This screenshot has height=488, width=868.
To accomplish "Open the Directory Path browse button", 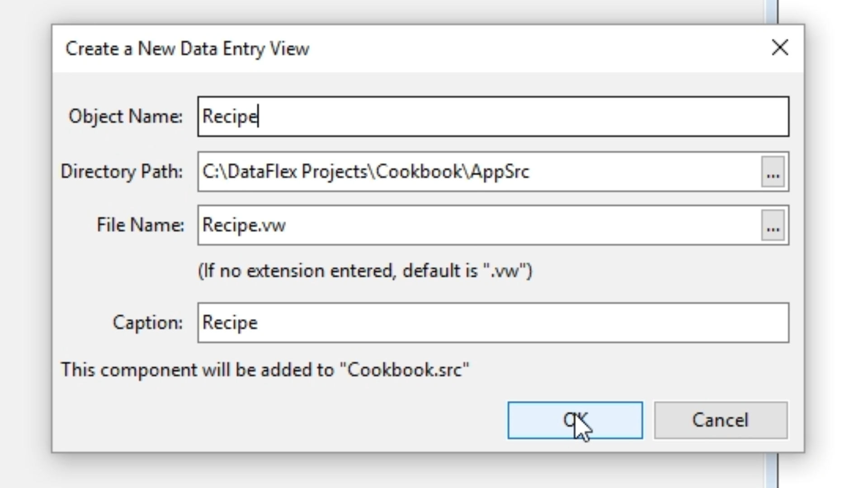I will click(773, 172).
